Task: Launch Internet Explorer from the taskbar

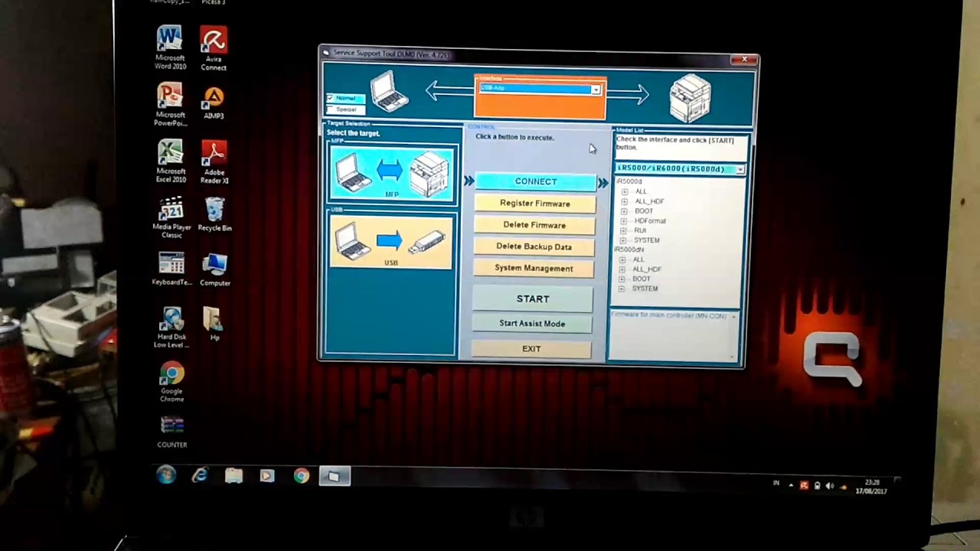Action: tap(200, 475)
